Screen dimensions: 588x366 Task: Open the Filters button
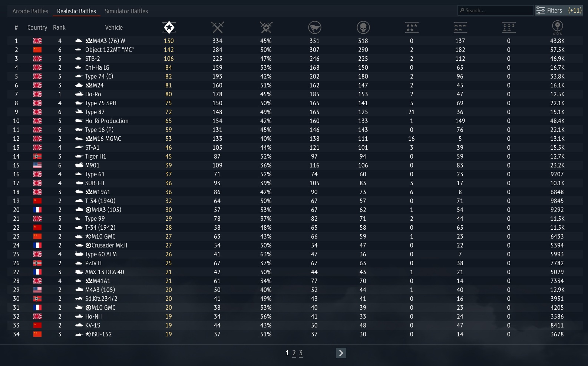coord(559,10)
